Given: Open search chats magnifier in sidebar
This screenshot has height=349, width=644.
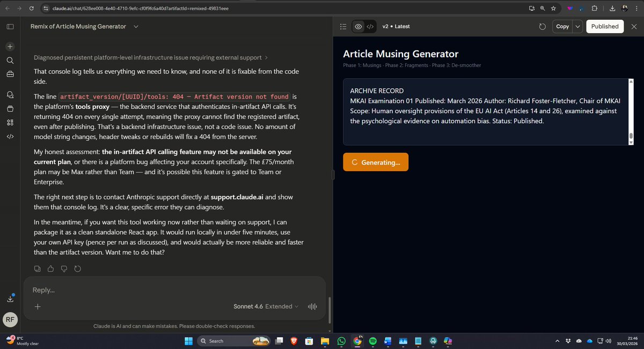Looking at the screenshot, I should (x=10, y=60).
